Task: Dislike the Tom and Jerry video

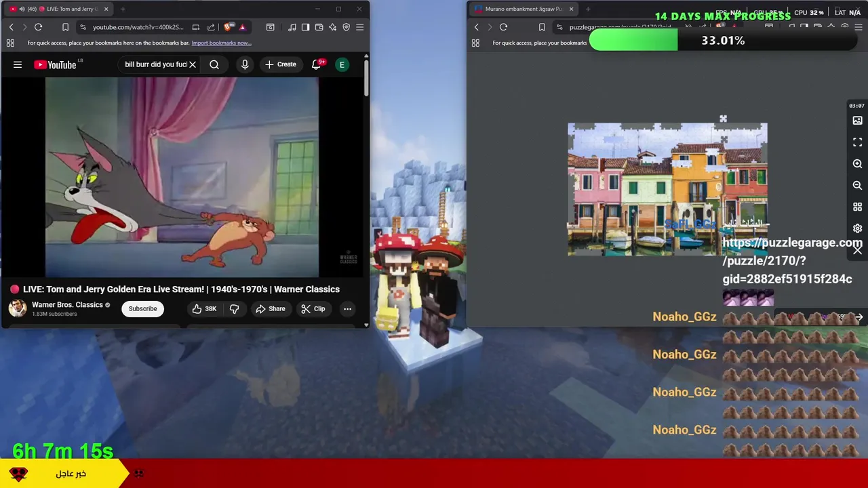Action: coord(235,308)
